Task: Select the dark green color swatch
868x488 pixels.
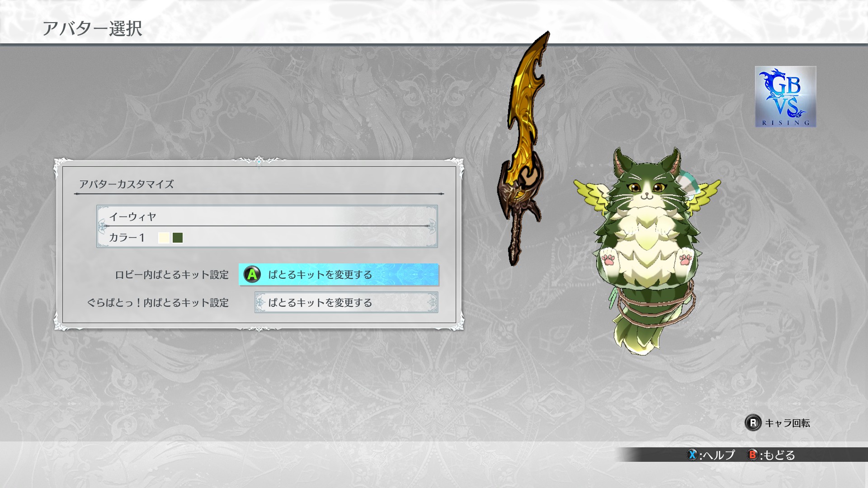Action: coord(178,238)
